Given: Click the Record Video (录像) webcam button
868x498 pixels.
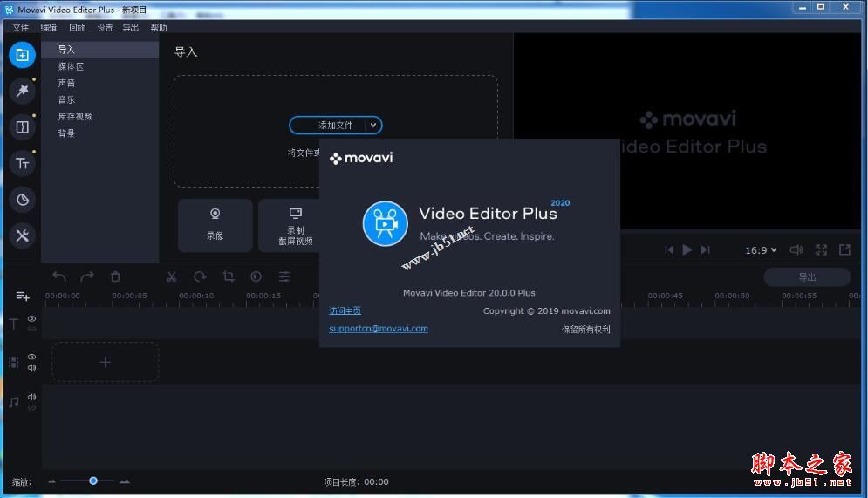Looking at the screenshot, I should point(215,225).
